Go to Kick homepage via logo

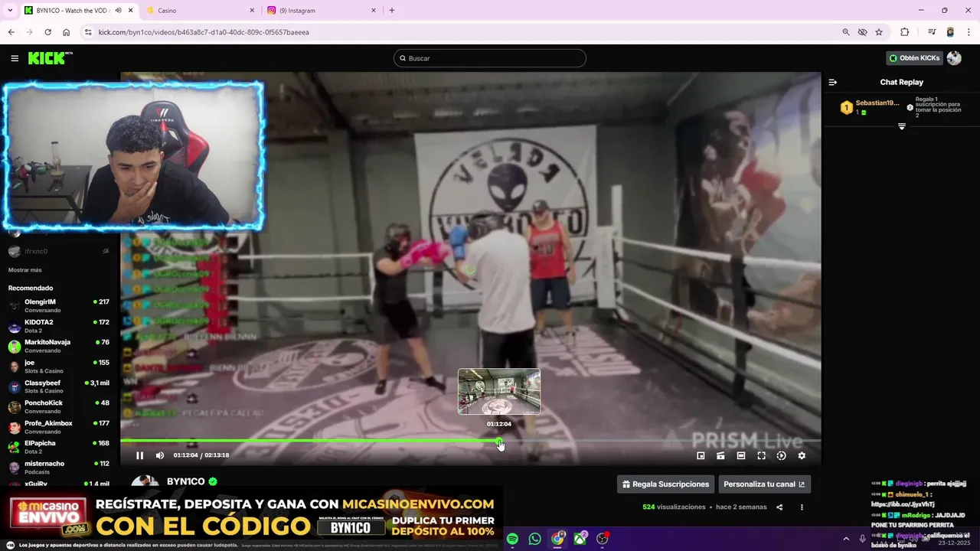click(x=50, y=58)
